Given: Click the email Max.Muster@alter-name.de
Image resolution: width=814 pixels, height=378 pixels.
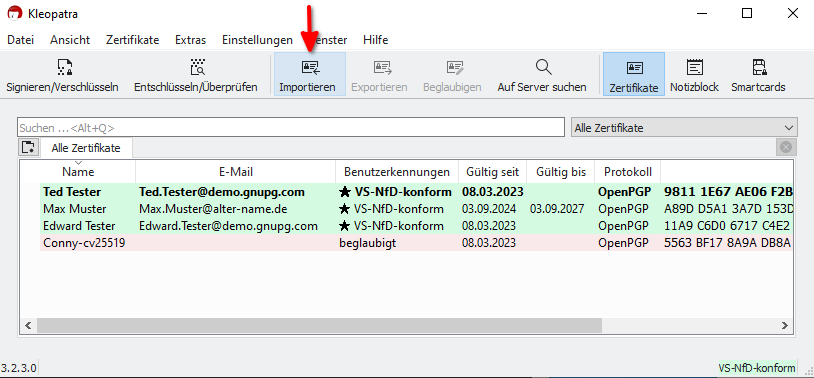Looking at the screenshot, I should pyautogui.click(x=213, y=209).
